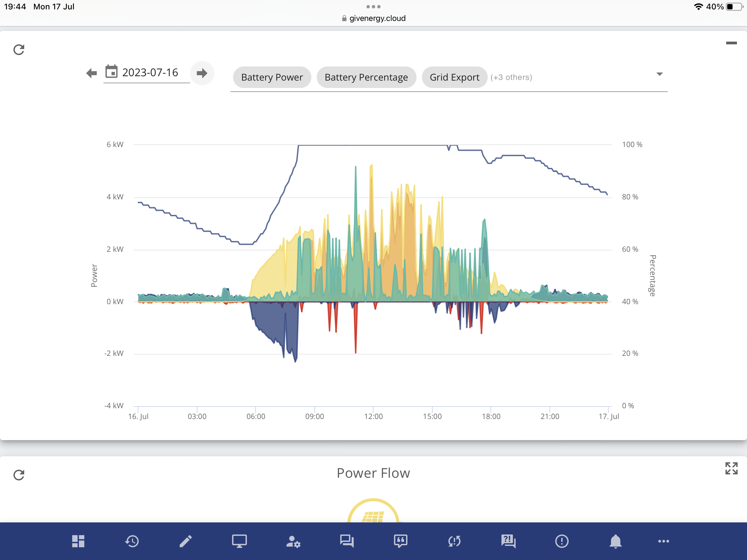This screenshot has height=560, width=747.
Task: Expand the data series dropdown arrow
Action: pyautogui.click(x=659, y=74)
